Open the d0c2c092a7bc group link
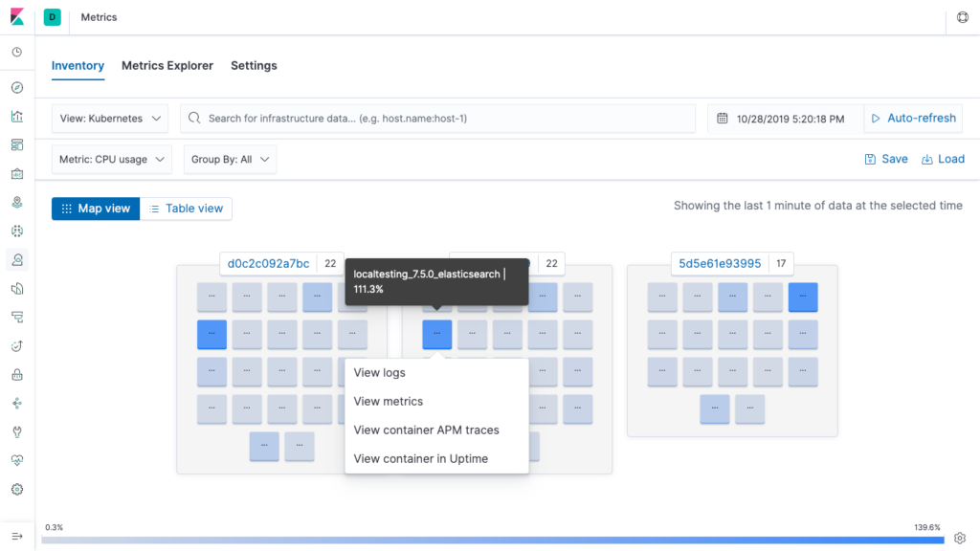The height and width of the screenshot is (551, 980). point(268,264)
